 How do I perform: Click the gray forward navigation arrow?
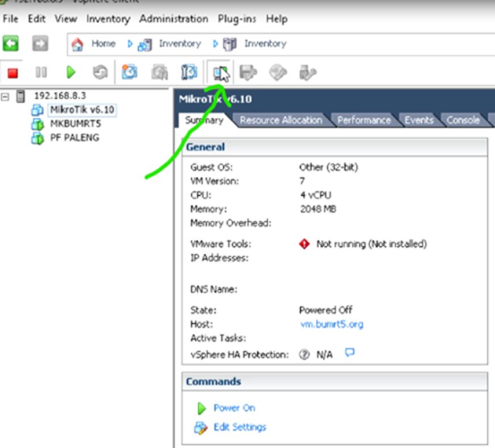tap(40, 43)
